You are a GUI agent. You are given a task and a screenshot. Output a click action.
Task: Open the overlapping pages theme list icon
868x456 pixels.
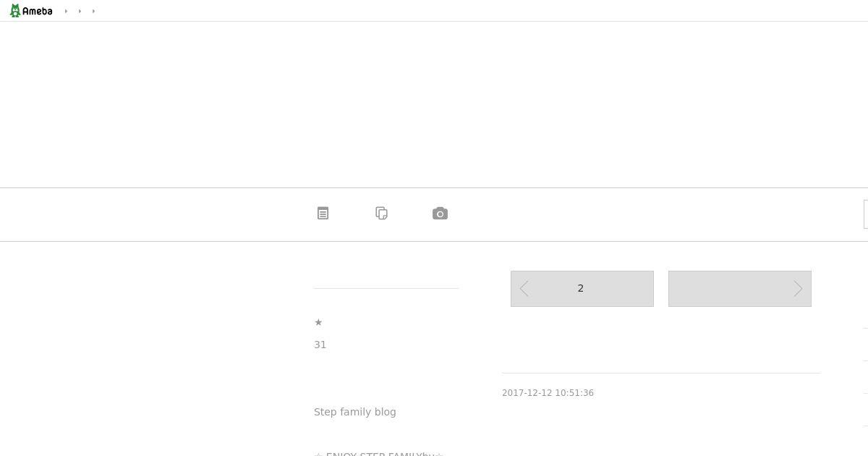382,214
